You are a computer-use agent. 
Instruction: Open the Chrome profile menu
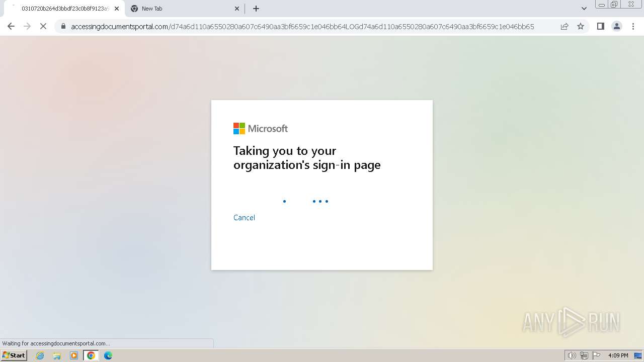tap(617, 26)
